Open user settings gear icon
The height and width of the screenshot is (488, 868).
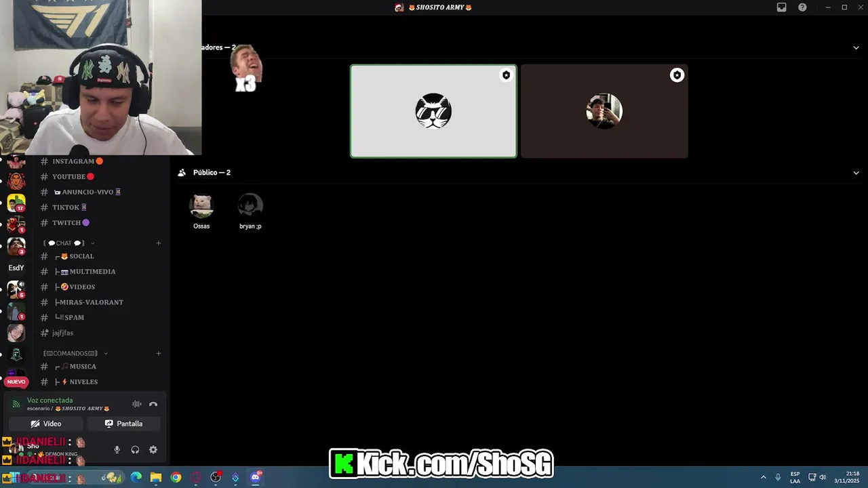153,449
